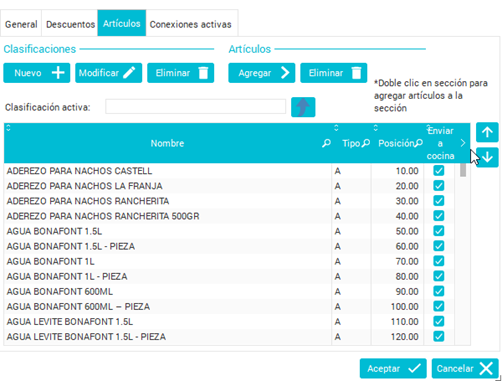502x381 pixels.
Task: Select the AGUA LEVITE BONAFONT 1.5L - PIEZA row
Action: click(229, 337)
